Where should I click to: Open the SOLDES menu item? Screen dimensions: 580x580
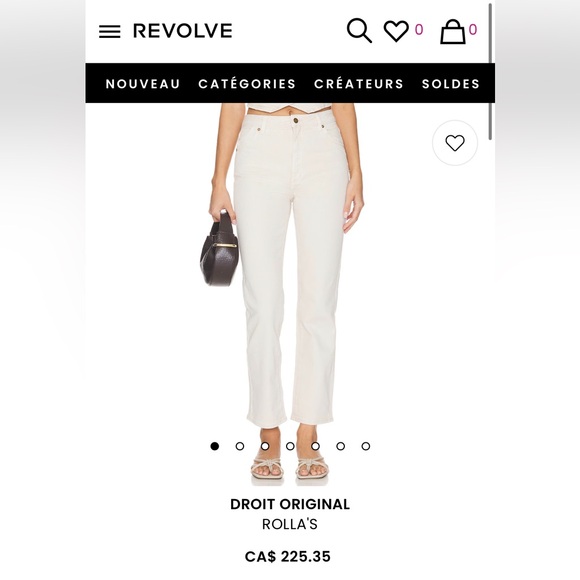[451, 84]
